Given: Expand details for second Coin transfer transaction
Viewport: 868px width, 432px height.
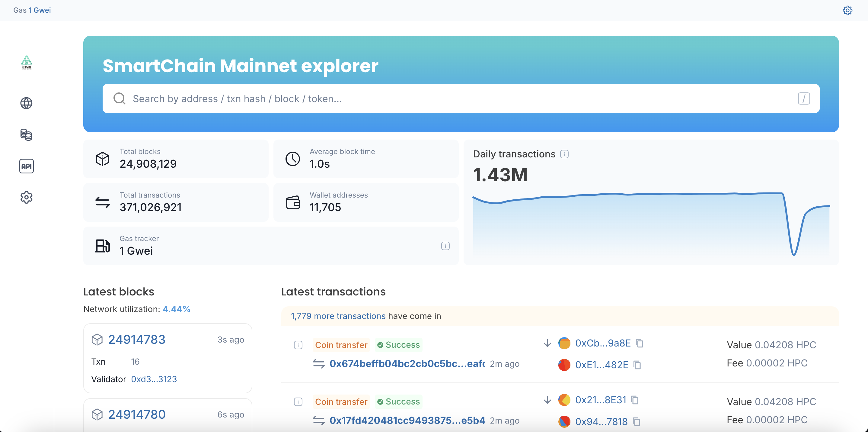Looking at the screenshot, I should 298,402.
